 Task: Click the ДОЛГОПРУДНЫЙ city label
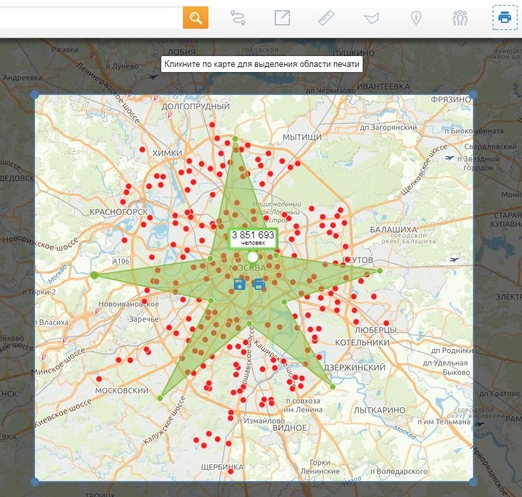coord(196,106)
